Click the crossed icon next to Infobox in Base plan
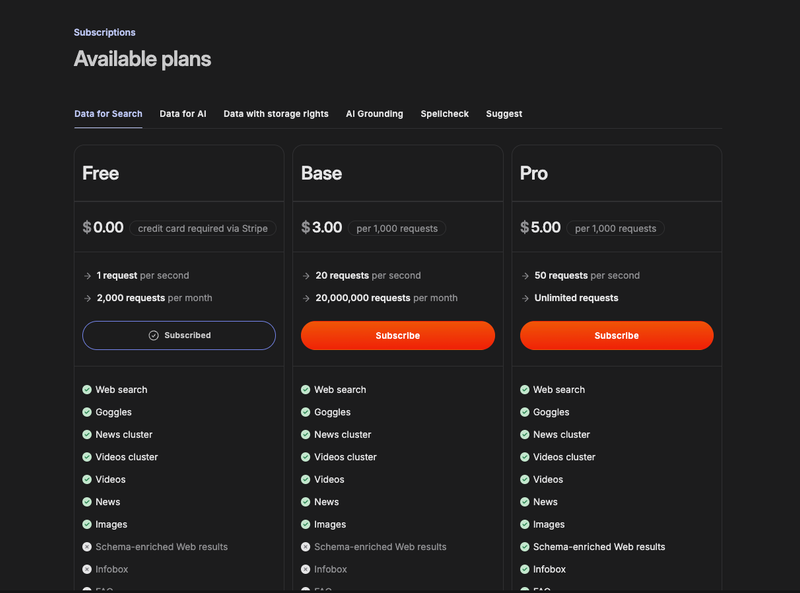800x593 pixels. point(306,569)
